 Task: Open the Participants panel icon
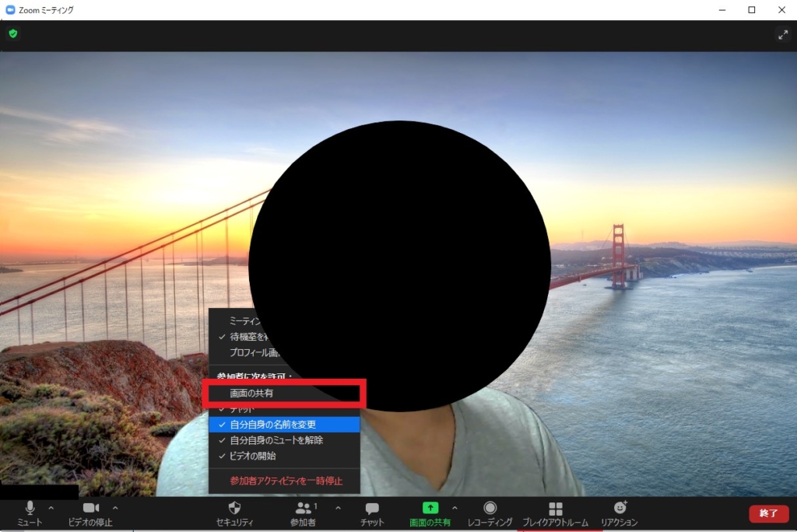[x=304, y=508]
